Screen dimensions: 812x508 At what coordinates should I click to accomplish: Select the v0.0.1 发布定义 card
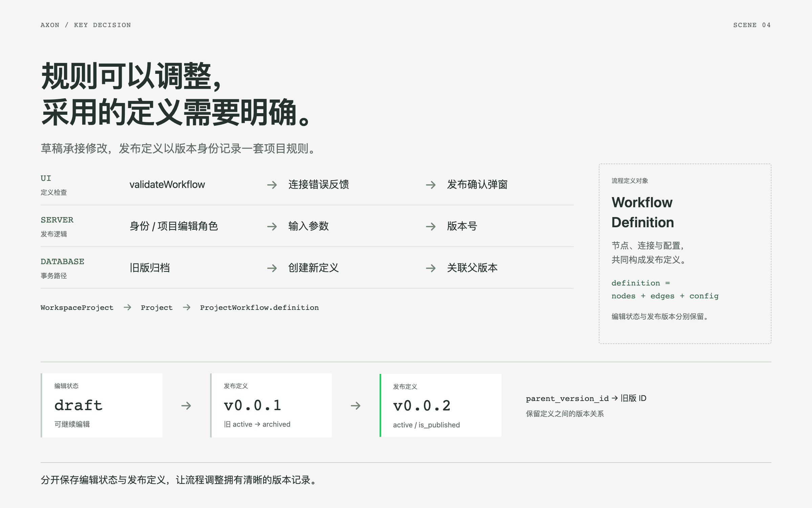[x=271, y=405]
